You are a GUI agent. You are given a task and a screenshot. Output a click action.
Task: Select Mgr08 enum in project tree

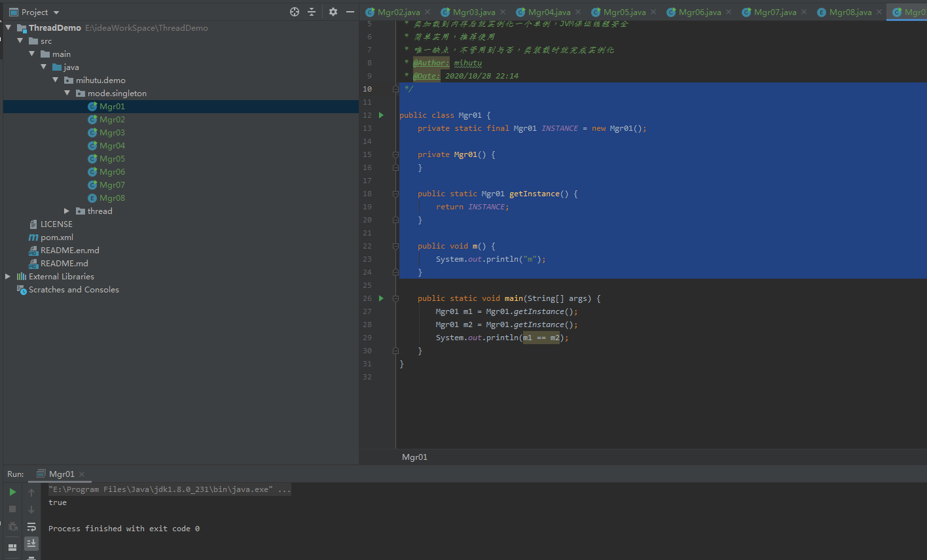pos(112,198)
